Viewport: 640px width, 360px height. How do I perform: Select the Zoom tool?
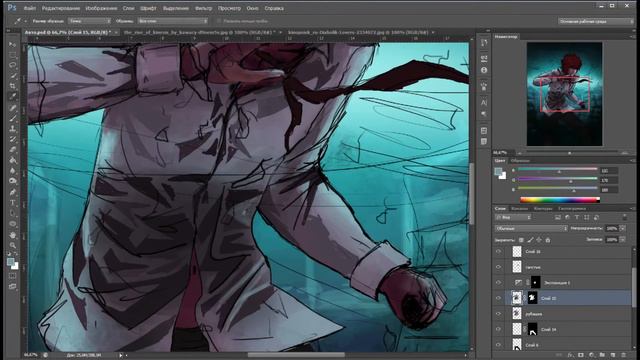point(13,245)
